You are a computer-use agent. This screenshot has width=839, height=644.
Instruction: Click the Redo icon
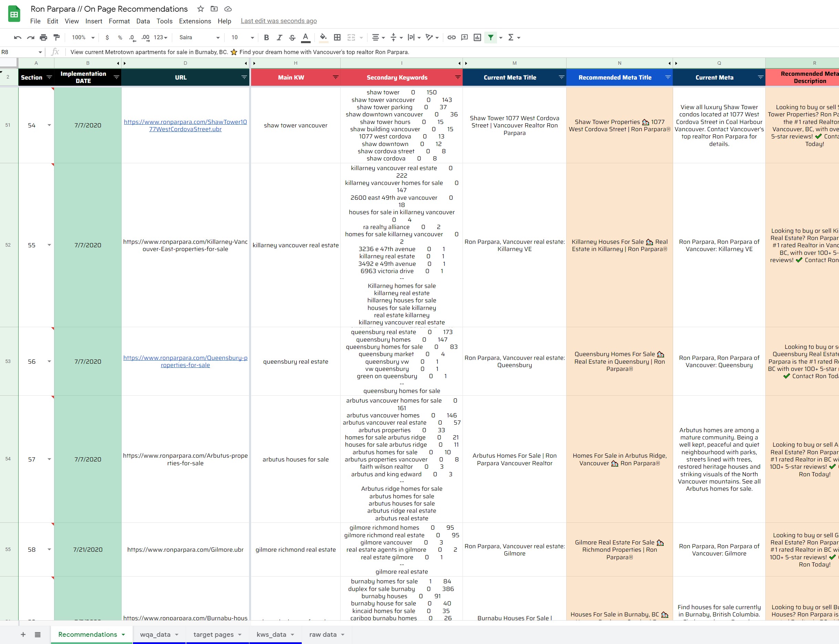(31, 37)
